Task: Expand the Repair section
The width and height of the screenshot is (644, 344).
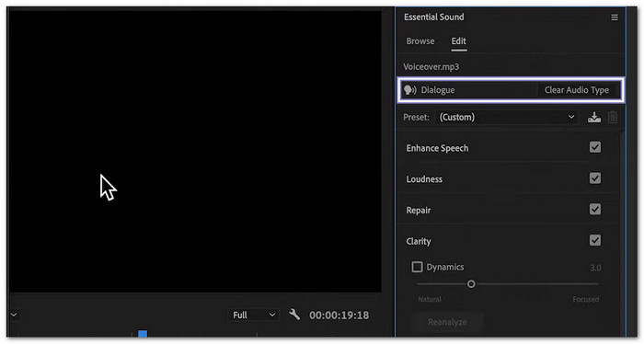Action: (418, 211)
